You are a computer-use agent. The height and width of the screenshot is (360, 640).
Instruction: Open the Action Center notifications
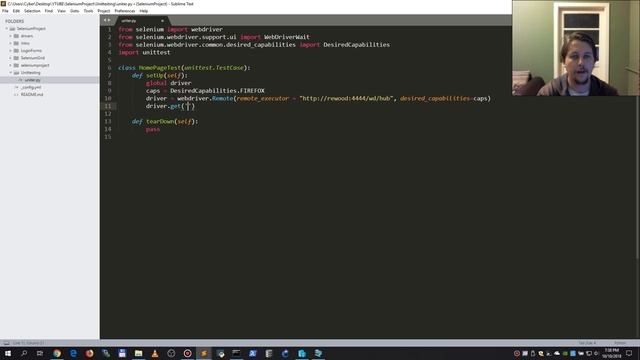click(629, 353)
